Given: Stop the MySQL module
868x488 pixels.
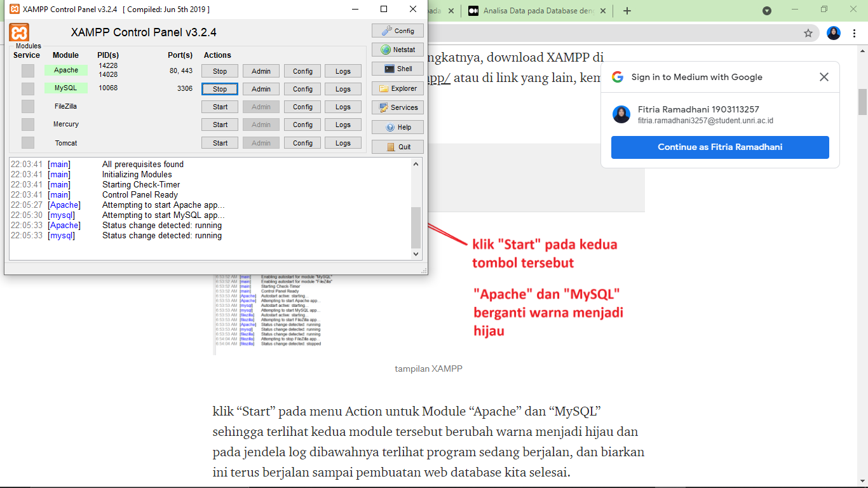Looking at the screenshot, I should point(220,89).
